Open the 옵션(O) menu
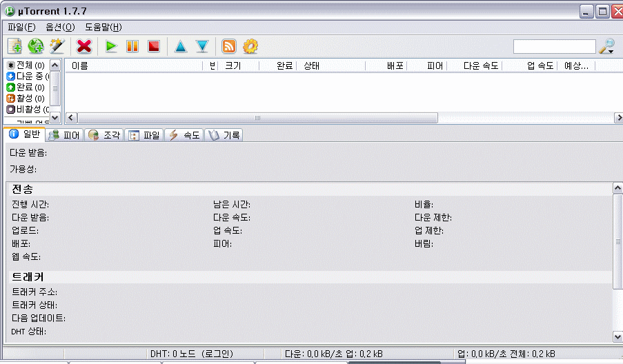623x364 pixels. point(60,28)
